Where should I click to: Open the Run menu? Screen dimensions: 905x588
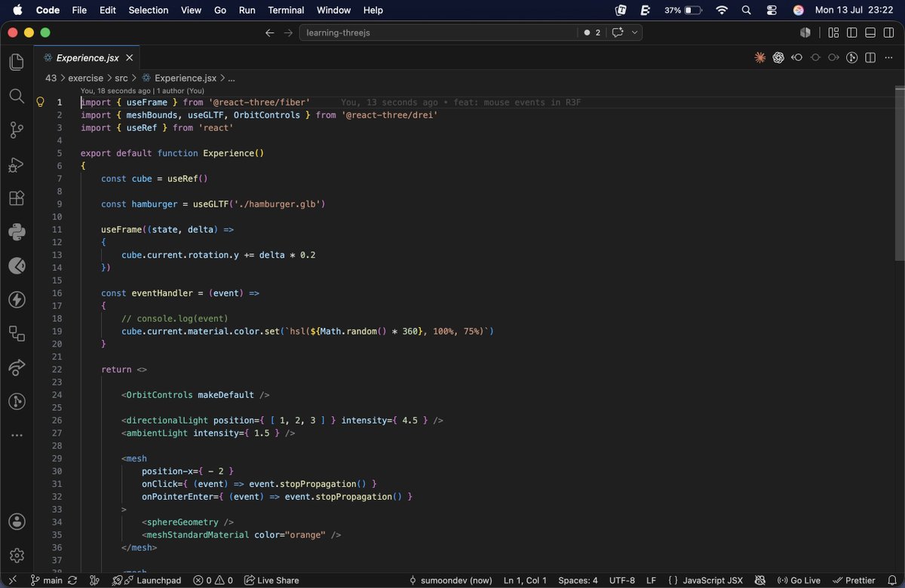[247, 10]
